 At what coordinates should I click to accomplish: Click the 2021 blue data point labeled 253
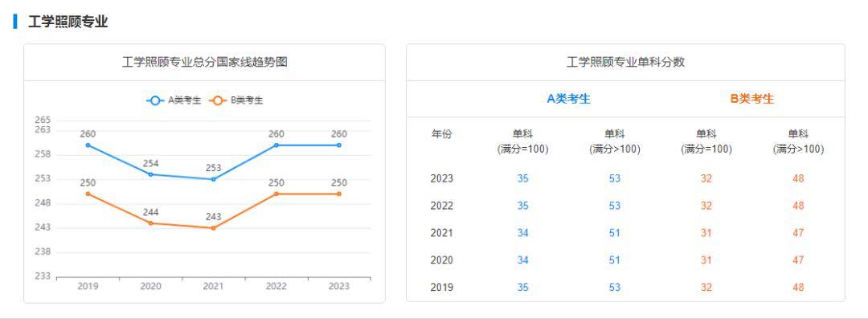pyautogui.click(x=213, y=179)
